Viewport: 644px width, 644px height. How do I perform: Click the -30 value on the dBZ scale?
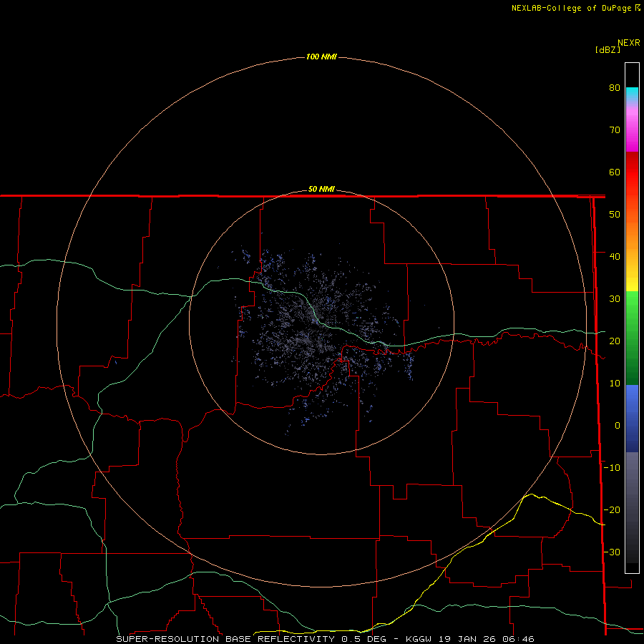tap(612, 552)
